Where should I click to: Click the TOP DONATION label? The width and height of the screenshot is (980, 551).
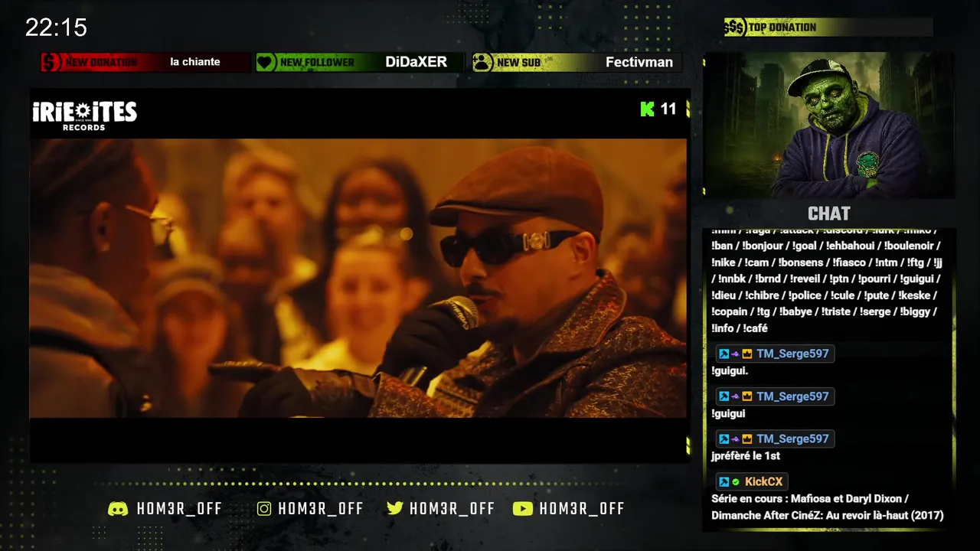pyautogui.click(x=782, y=28)
